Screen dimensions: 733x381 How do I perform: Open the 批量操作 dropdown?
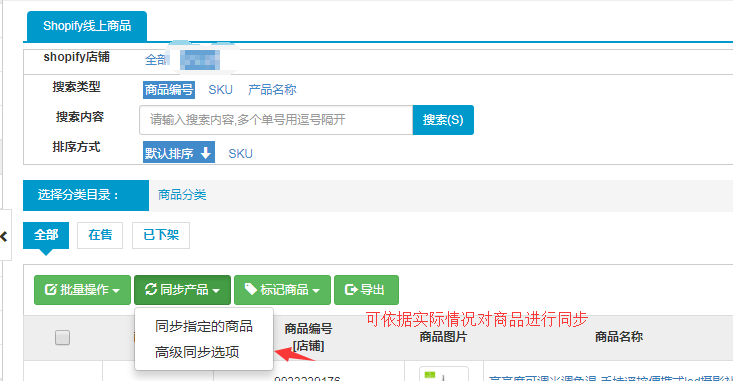(x=82, y=290)
